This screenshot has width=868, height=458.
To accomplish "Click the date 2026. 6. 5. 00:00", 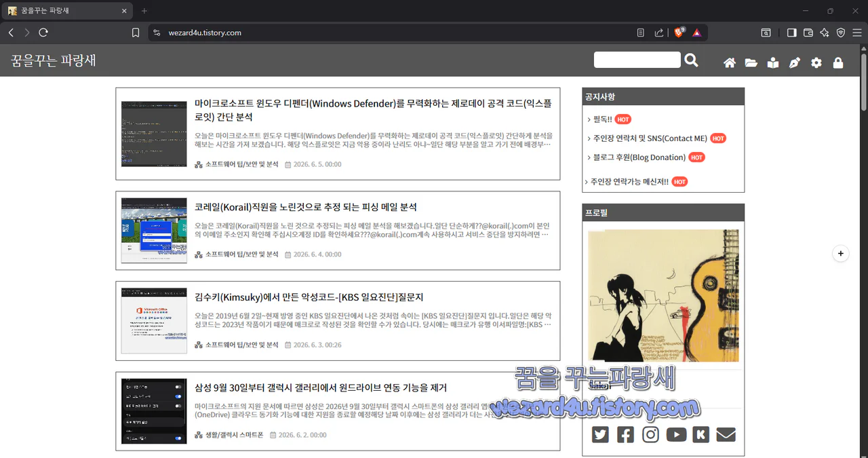I will (317, 164).
